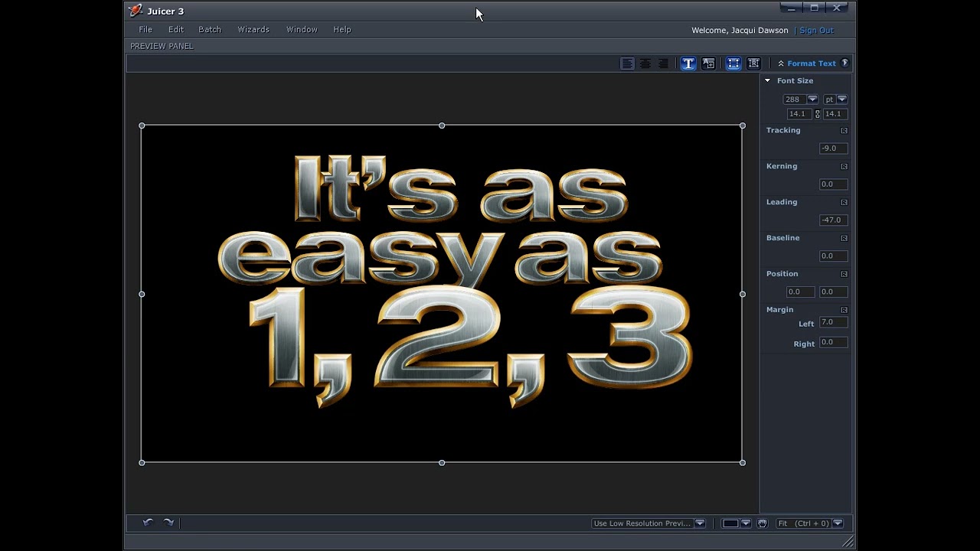Reset Position with its R icon
Viewport: 980px width, 551px height.
[844, 275]
